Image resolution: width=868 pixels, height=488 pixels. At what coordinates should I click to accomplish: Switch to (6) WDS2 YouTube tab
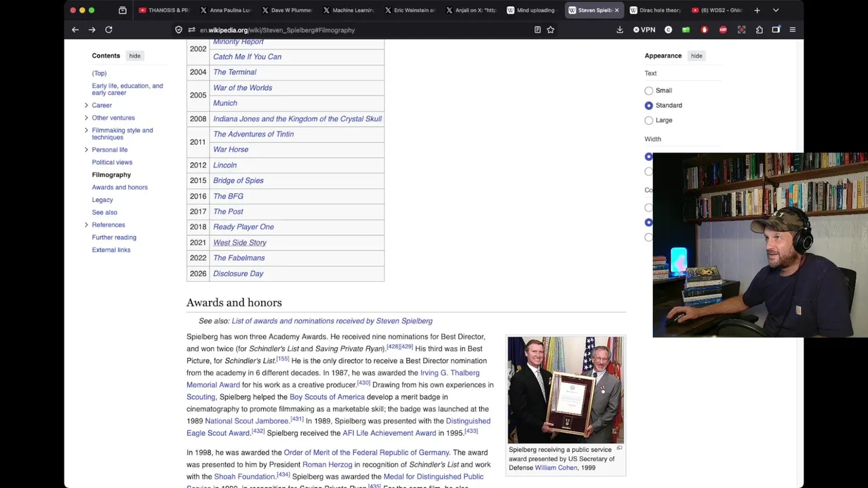pos(717,10)
